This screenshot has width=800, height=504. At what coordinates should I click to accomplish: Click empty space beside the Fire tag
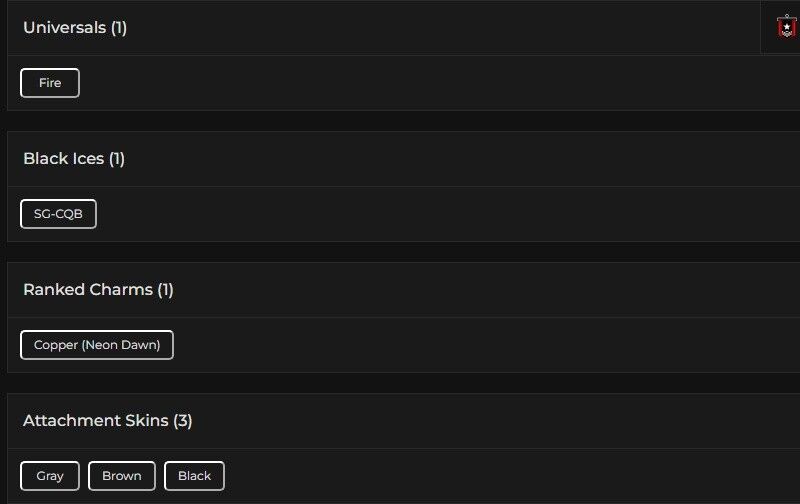[x=400, y=83]
